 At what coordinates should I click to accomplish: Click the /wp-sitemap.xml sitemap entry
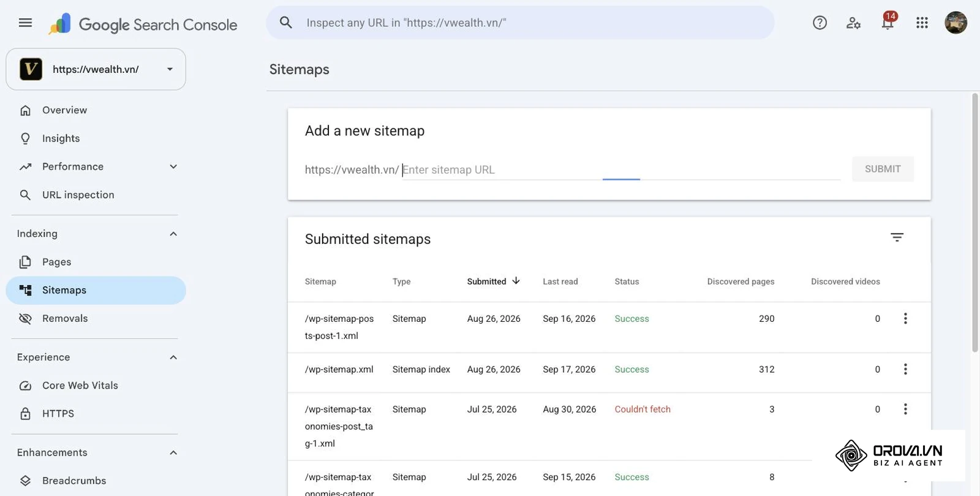[339, 369]
